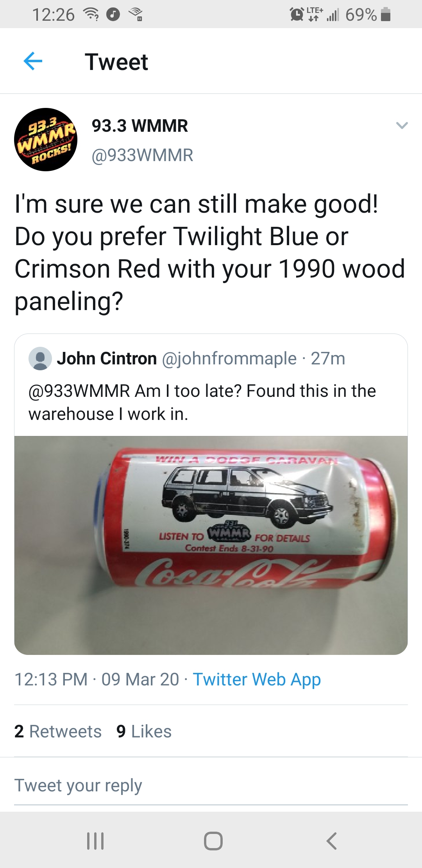Tap the music note status icon
Image resolution: width=422 pixels, height=868 pixels.
tap(113, 15)
